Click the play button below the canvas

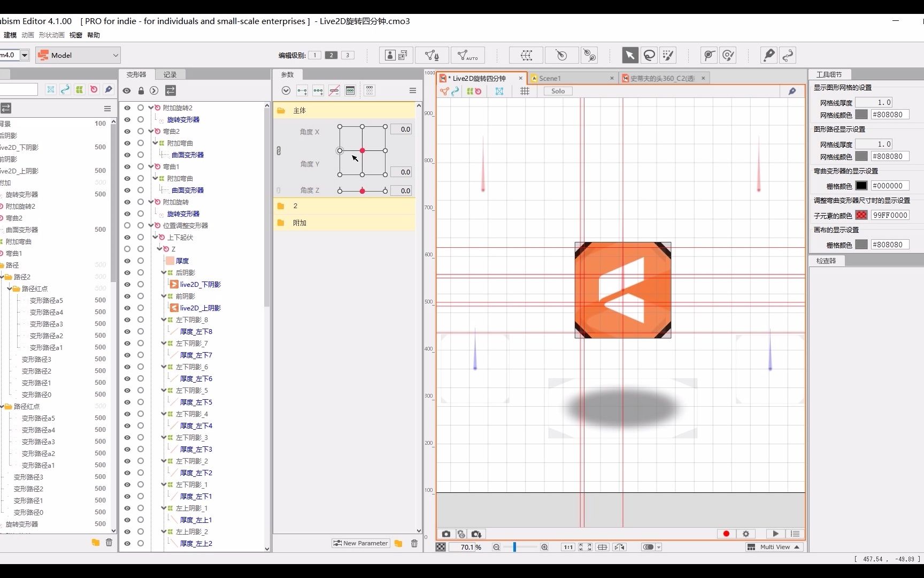tap(775, 534)
